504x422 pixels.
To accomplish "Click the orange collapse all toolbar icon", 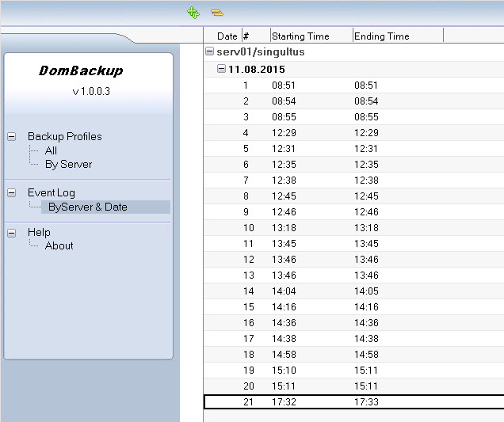I will pyautogui.click(x=216, y=13).
